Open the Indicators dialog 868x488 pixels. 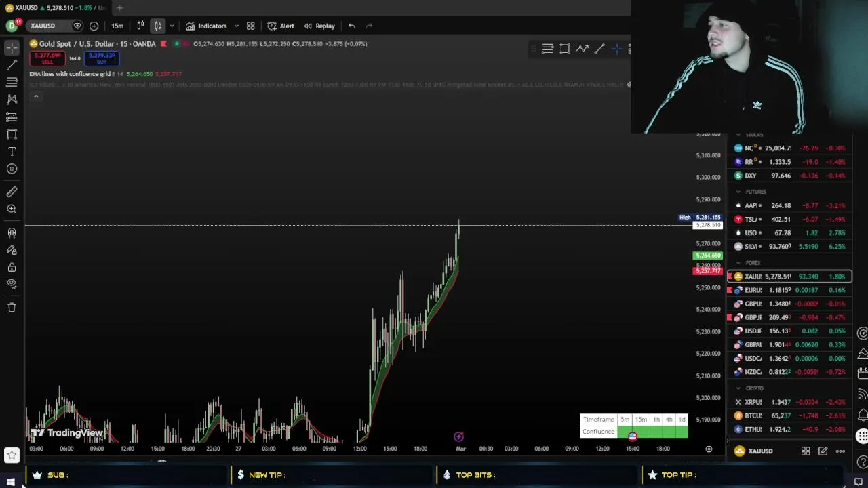[207, 26]
